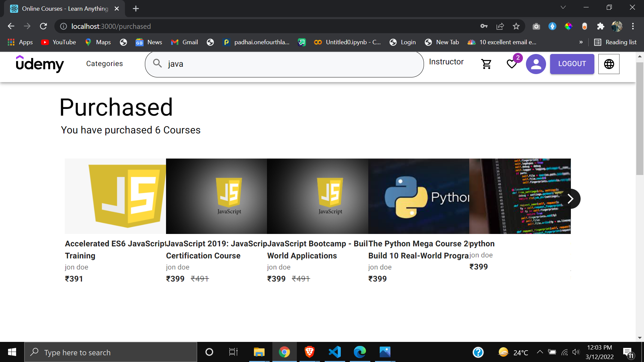Open Visual Studio Code from taskbar
Viewport: 644px width, 362px height.
point(334,352)
